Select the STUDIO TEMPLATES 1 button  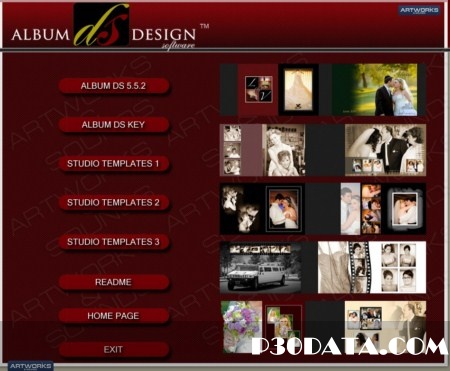[113, 164]
